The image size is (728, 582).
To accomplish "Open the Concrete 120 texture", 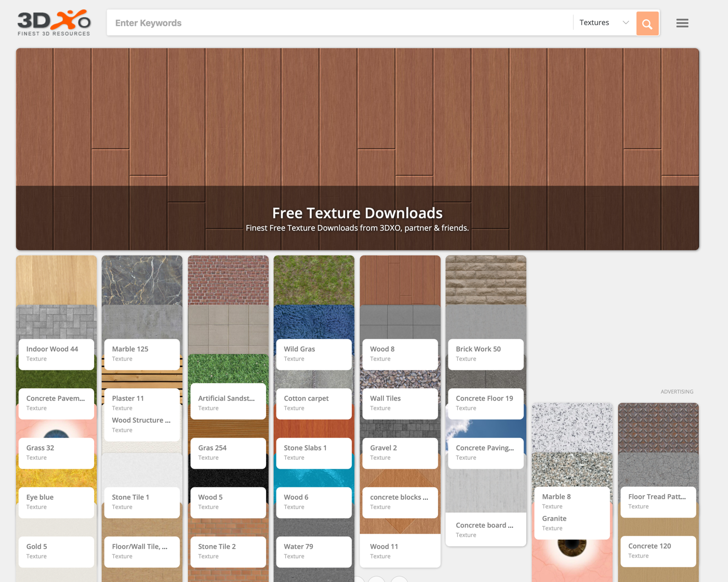I will (658, 550).
